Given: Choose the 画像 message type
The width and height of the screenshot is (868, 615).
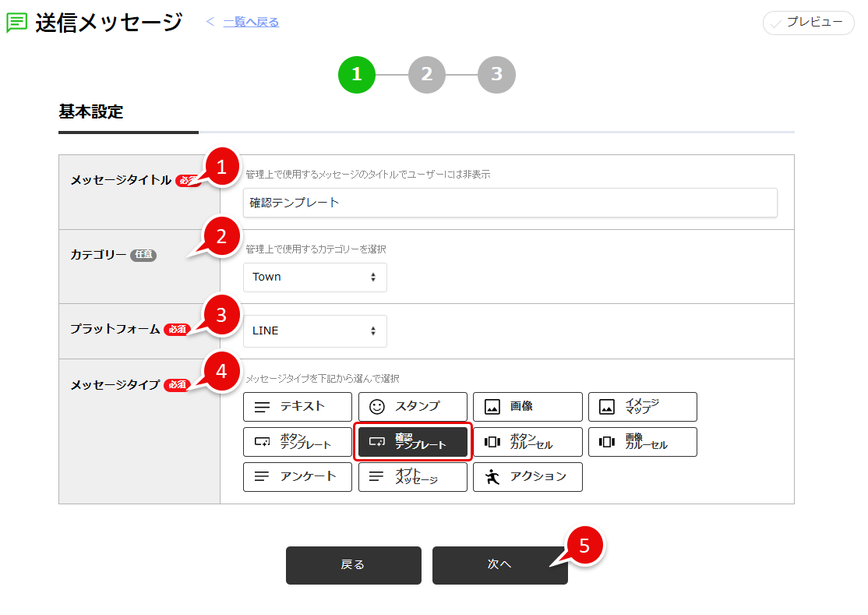Looking at the screenshot, I should coord(528,406).
